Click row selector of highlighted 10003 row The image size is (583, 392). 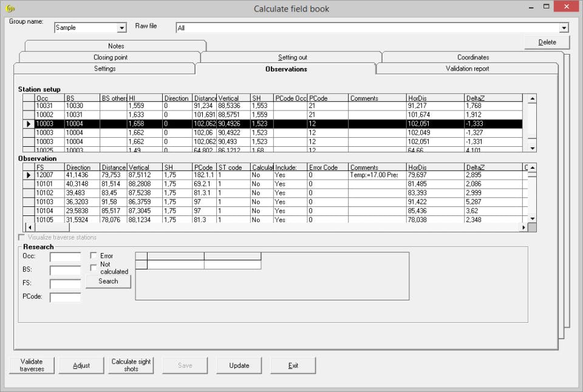[x=29, y=124]
